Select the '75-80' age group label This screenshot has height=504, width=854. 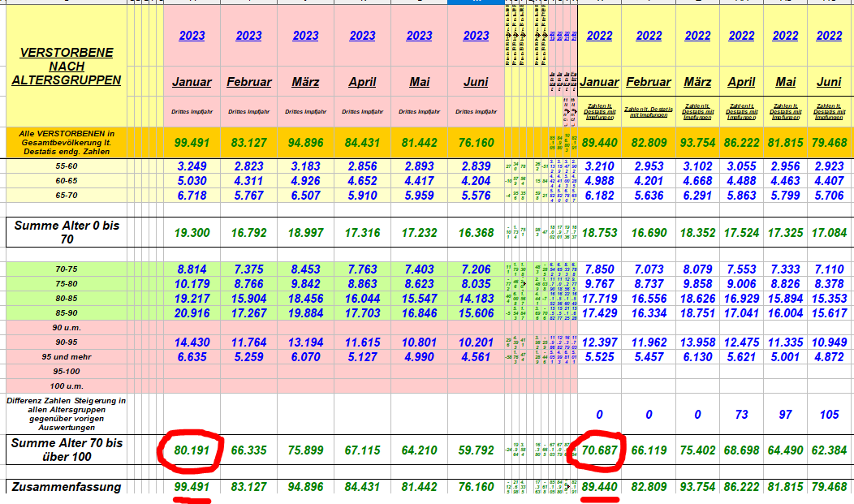tap(67, 283)
